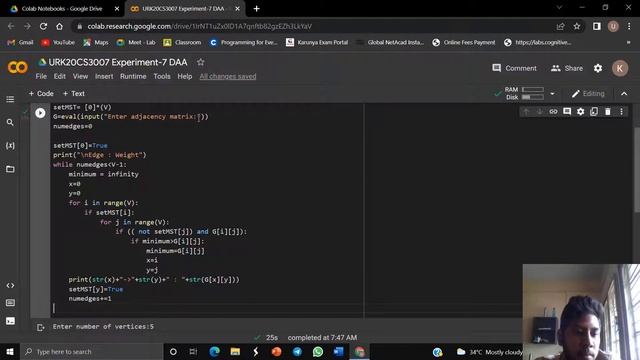
Task: Open the terminal icon in sidebar
Action: (10, 321)
